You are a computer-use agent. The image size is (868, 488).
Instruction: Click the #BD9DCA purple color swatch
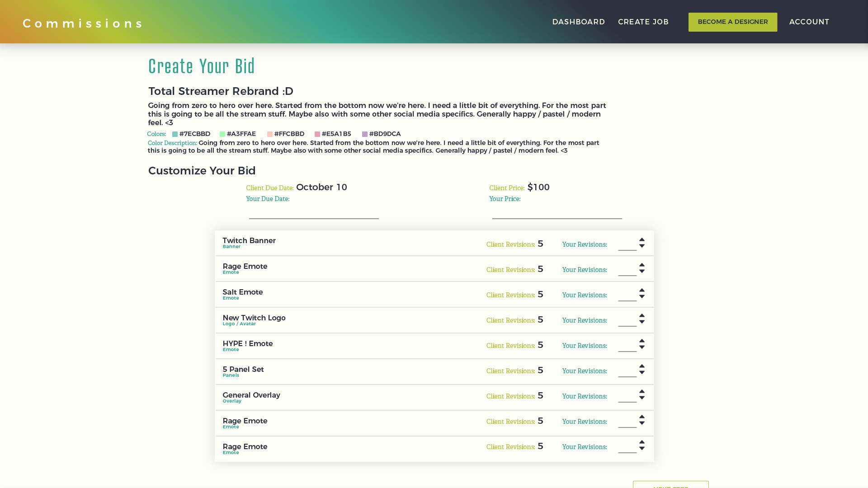coord(365,134)
